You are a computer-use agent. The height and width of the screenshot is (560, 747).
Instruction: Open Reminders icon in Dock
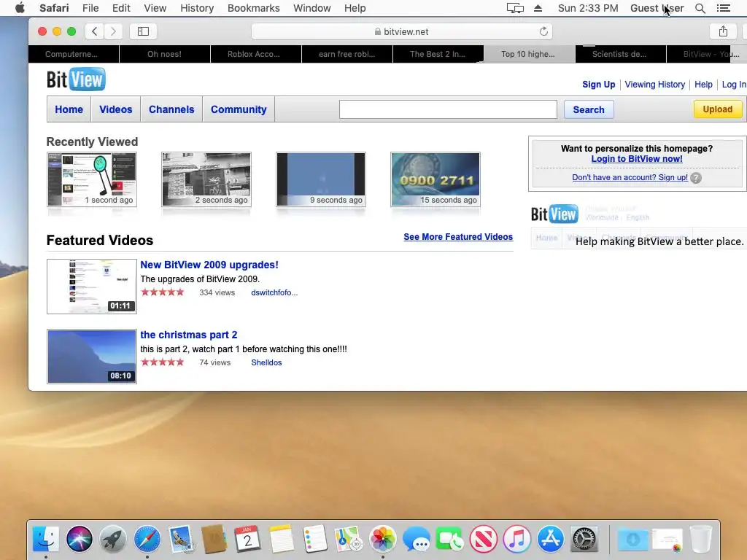click(315, 539)
